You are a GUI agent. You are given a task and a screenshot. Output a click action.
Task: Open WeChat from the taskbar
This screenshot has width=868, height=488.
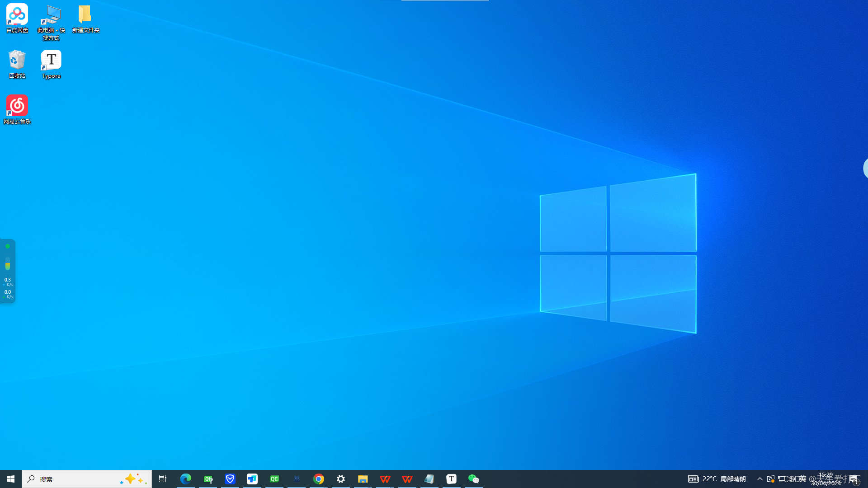point(473,479)
